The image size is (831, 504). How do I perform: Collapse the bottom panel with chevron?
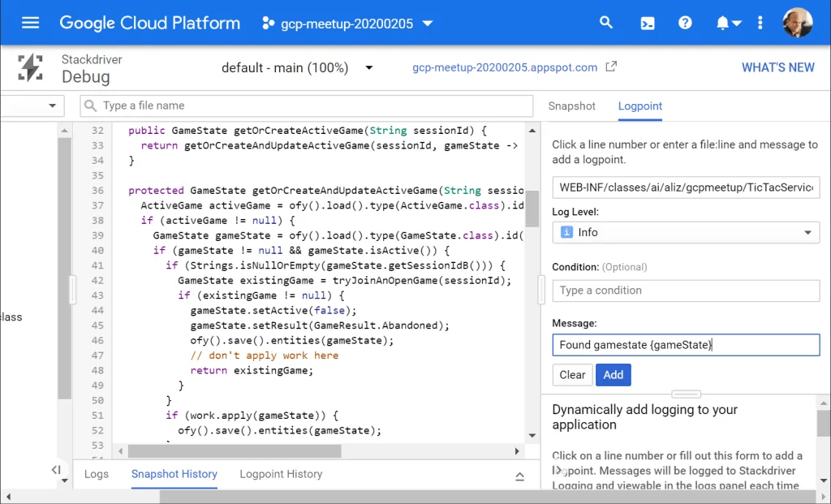[x=519, y=476]
